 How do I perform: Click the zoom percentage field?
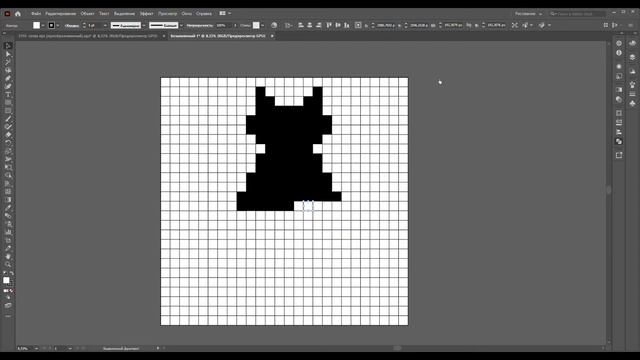25,349
